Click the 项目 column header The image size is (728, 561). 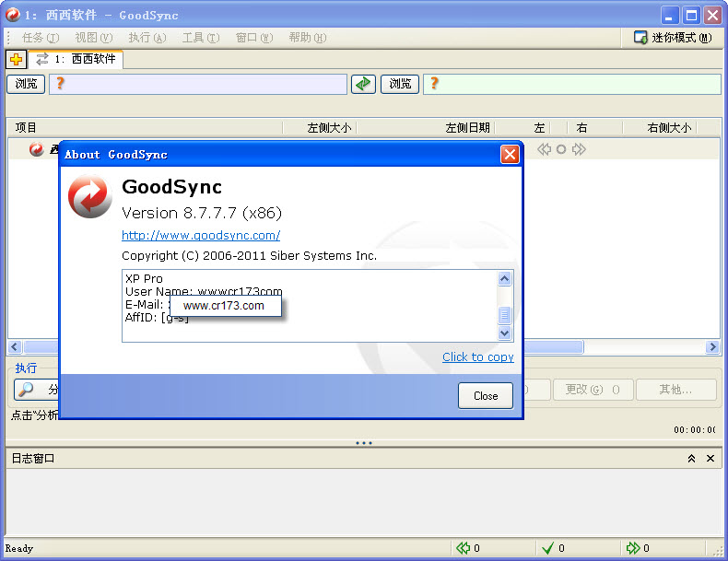145,128
